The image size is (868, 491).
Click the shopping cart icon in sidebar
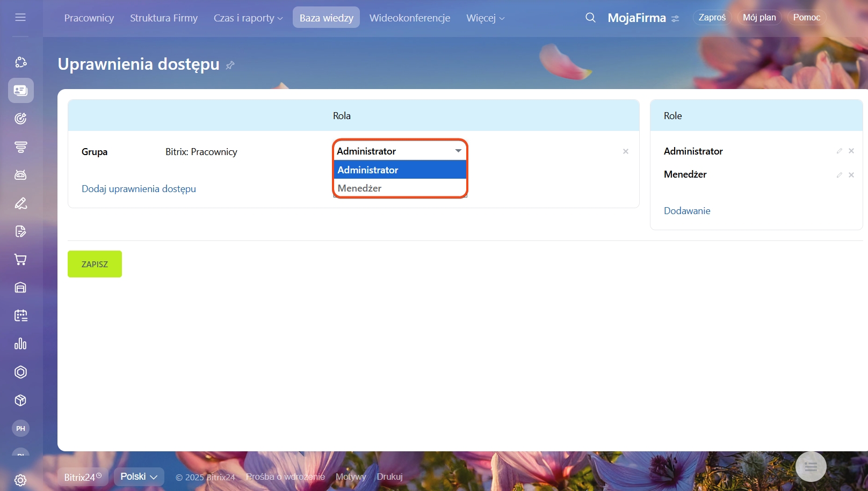click(20, 260)
